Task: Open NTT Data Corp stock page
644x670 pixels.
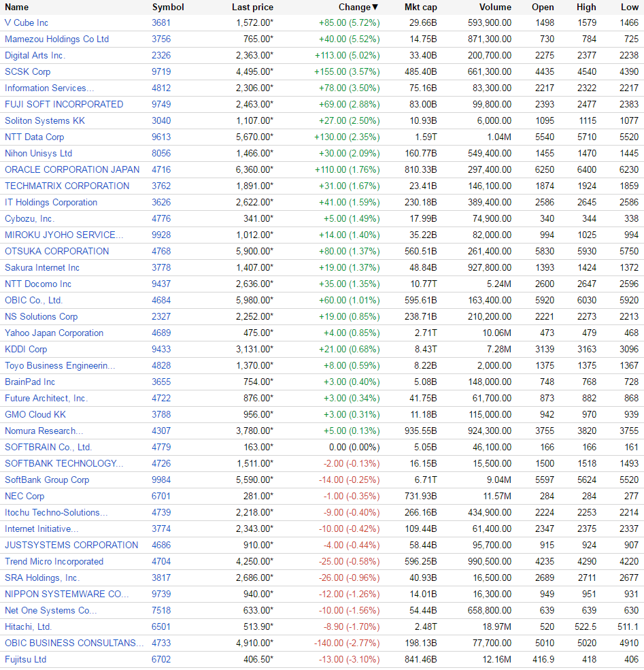Action: (35, 137)
